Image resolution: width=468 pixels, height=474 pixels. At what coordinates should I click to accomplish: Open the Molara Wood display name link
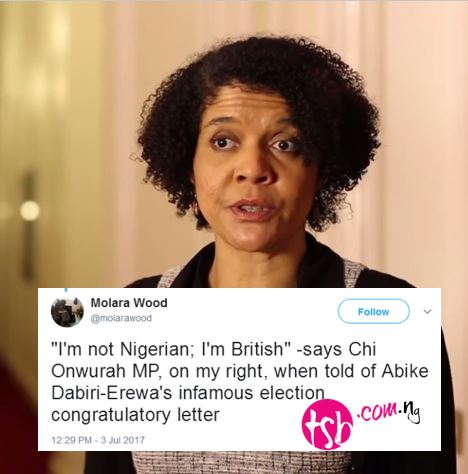pyautogui.click(x=129, y=303)
